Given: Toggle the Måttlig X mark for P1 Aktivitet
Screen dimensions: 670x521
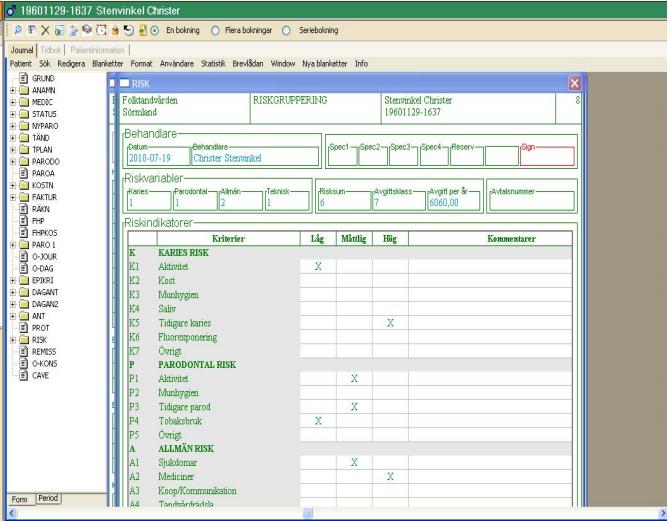Looking at the screenshot, I should click(354, 378).
